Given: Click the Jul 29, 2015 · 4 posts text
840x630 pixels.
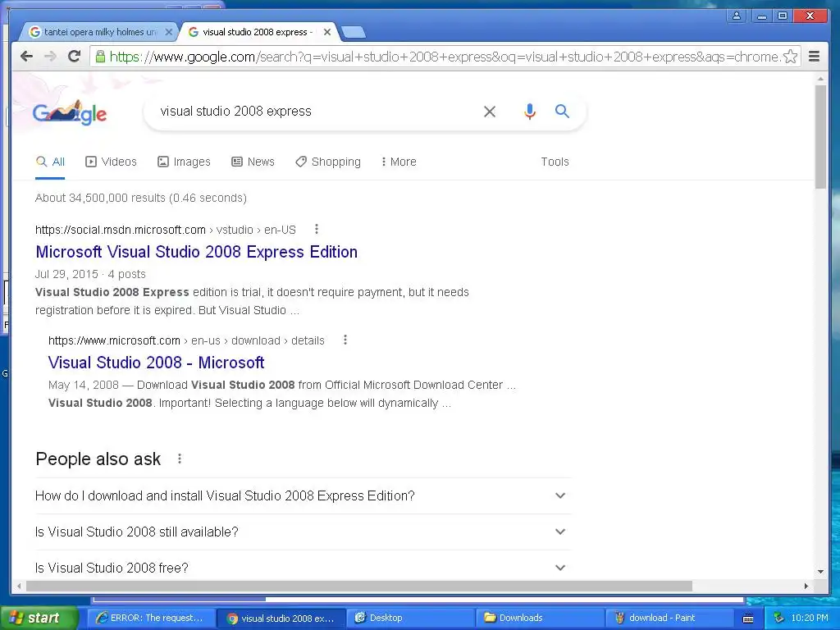Looking at the screenshot, I should click(90, 274).
